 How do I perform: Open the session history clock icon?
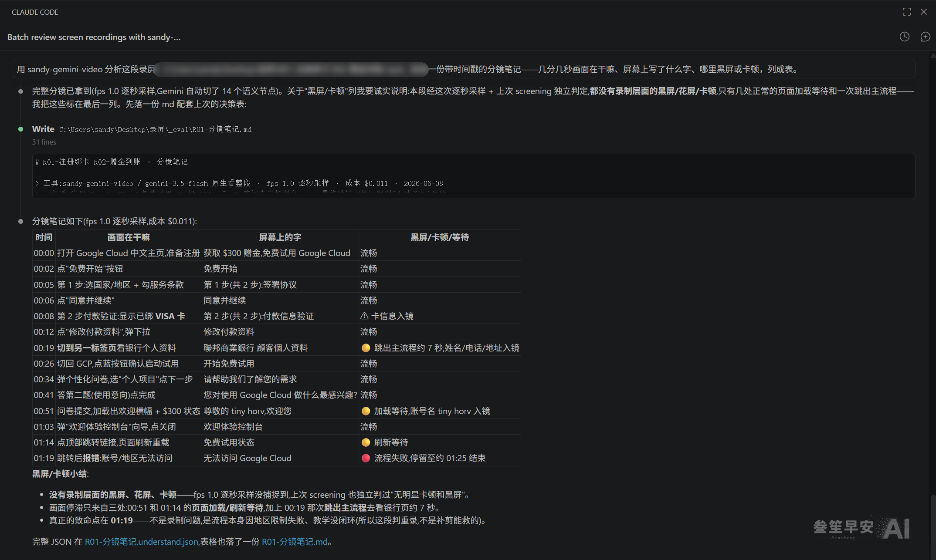point(904,37)
